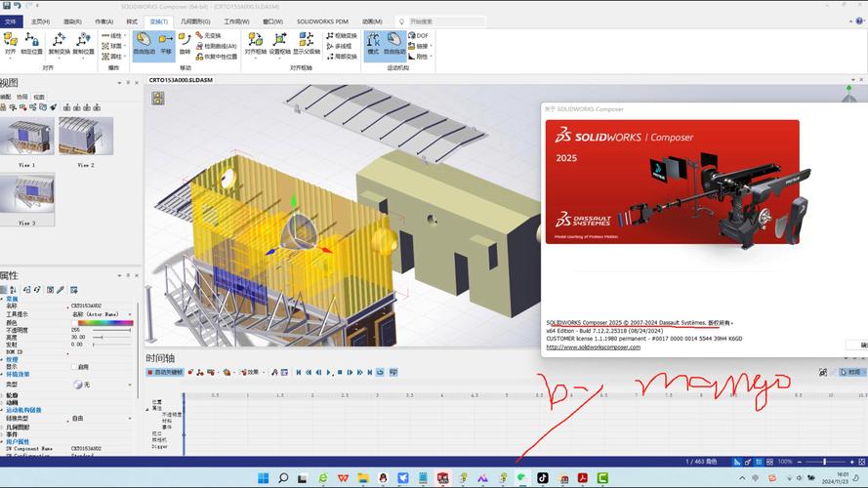
Task: Switch to the 作者(A) ribbon tab
Action: (104, 21)
